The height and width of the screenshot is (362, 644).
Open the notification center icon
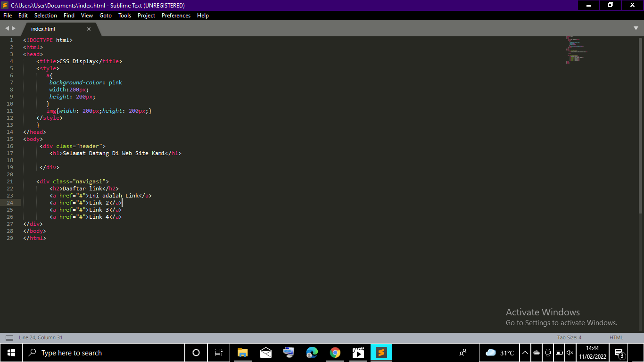(619, 353)
